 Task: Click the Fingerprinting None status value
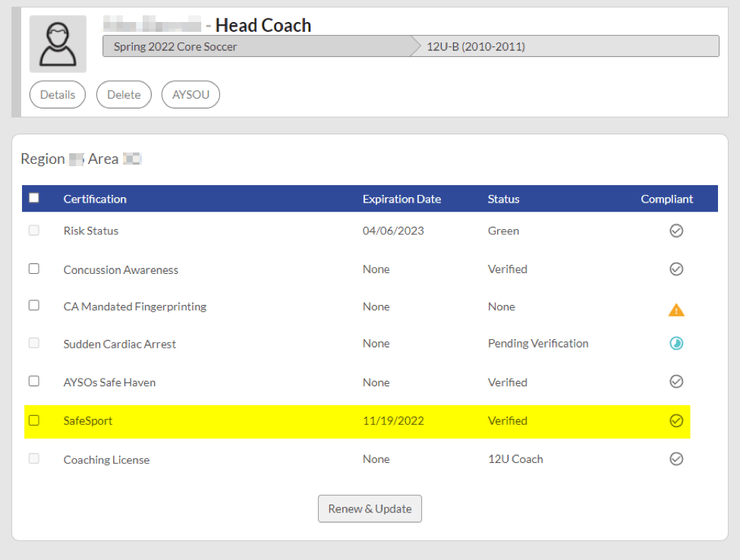coord(501,307)
